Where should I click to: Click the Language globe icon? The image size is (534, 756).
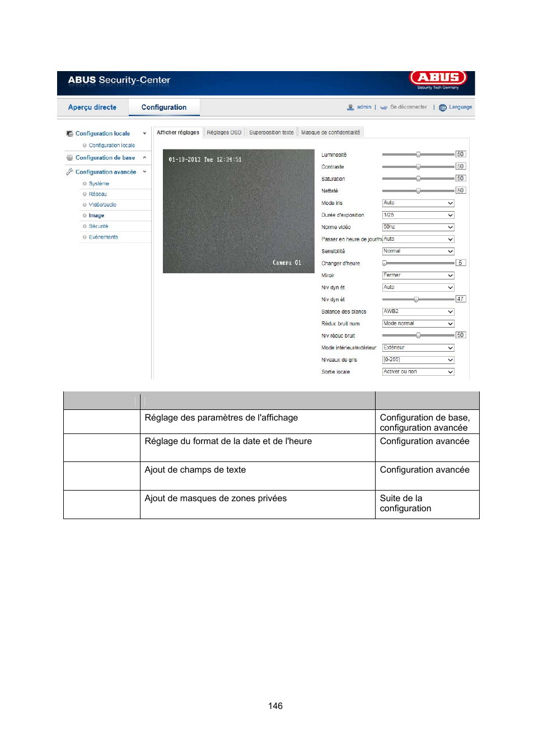coord(443,108)
